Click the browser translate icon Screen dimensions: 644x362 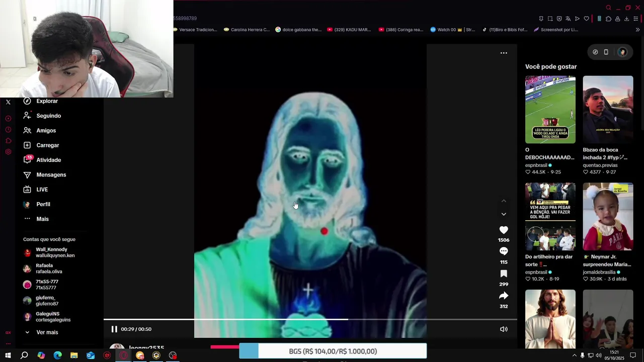pyautogui.click(x=568, y=19)
